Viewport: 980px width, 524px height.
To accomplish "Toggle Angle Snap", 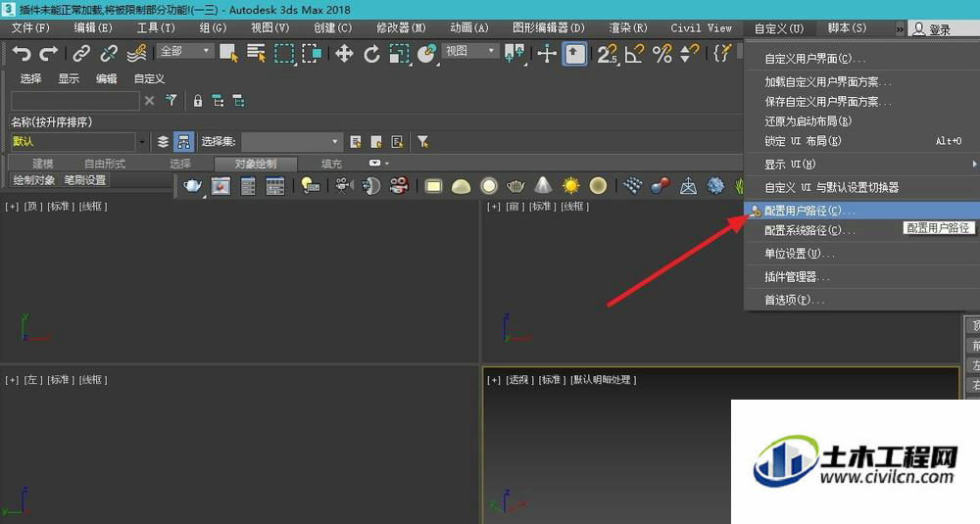I will point(634,54).
